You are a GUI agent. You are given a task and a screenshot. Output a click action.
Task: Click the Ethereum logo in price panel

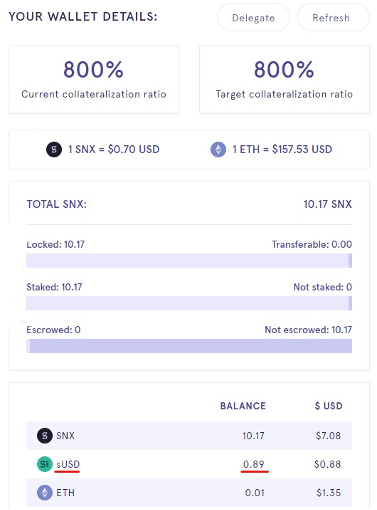218,149
